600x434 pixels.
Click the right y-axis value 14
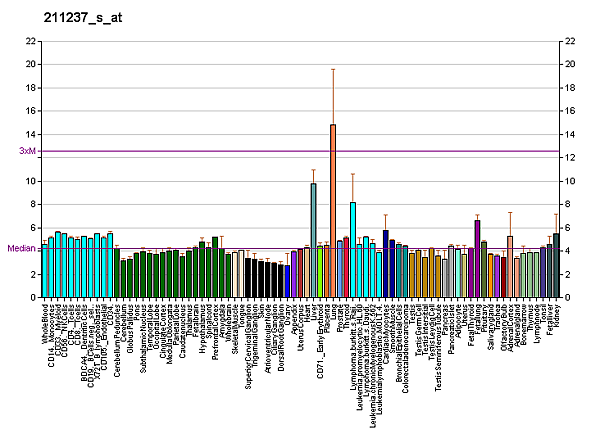570,134
